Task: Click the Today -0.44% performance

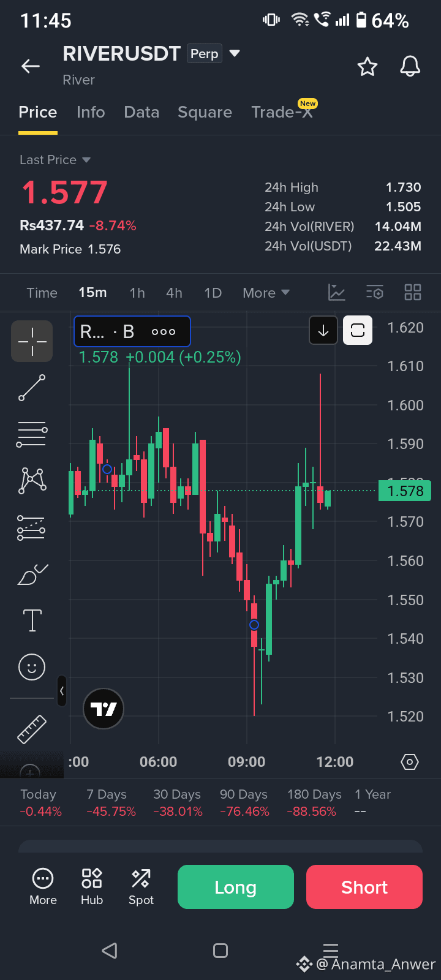Action: pos(40,802)
